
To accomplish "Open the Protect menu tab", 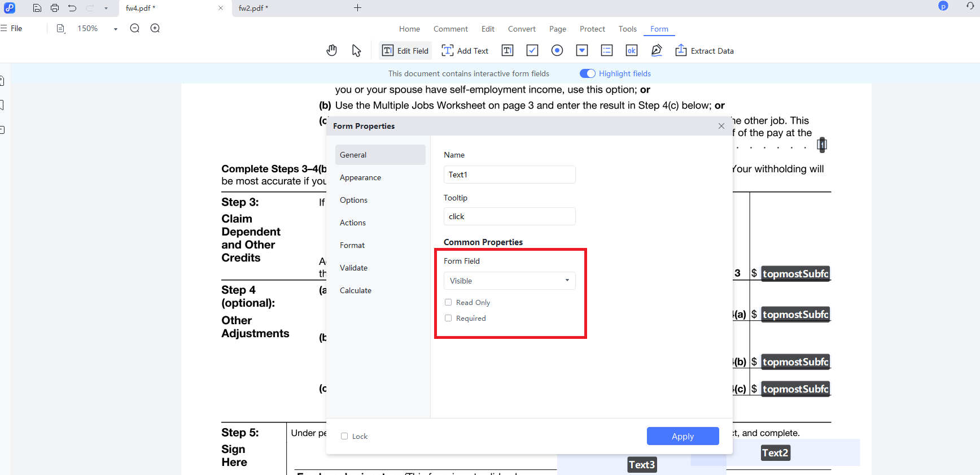I will (592, 29).
